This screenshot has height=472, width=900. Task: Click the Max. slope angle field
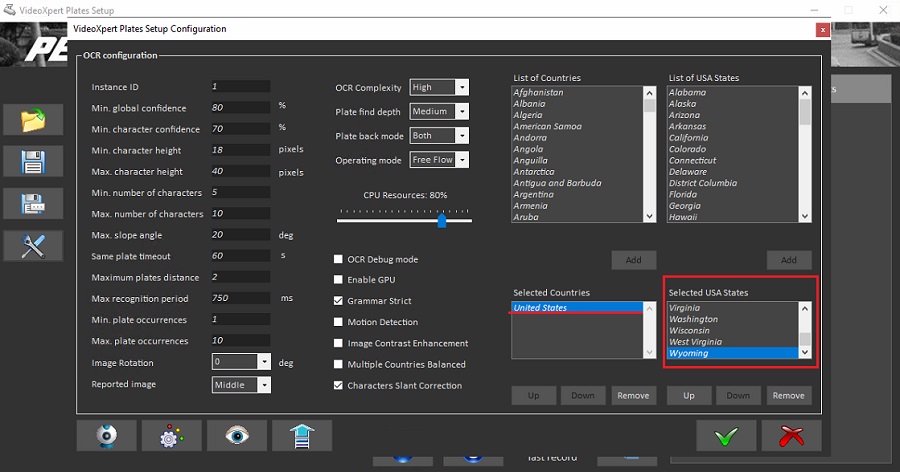(240, 235)
